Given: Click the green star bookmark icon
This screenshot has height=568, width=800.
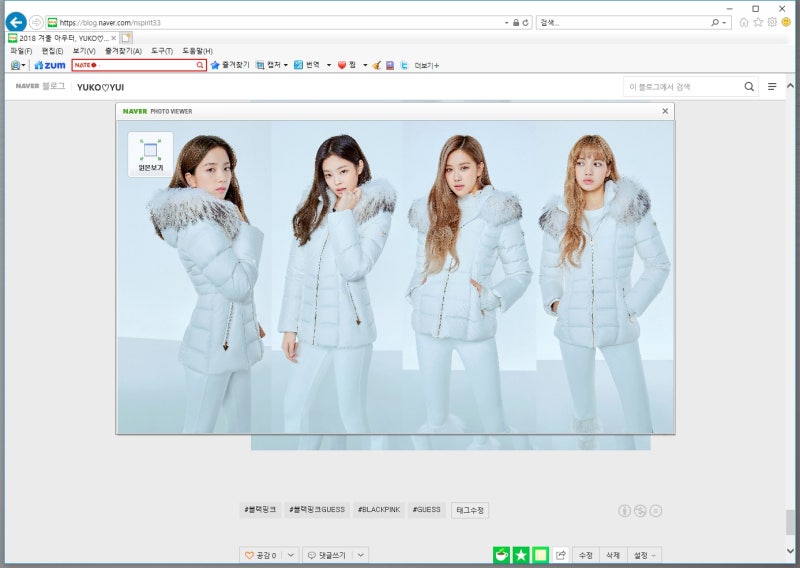Looking at the screenshot, I should [521, 555].
